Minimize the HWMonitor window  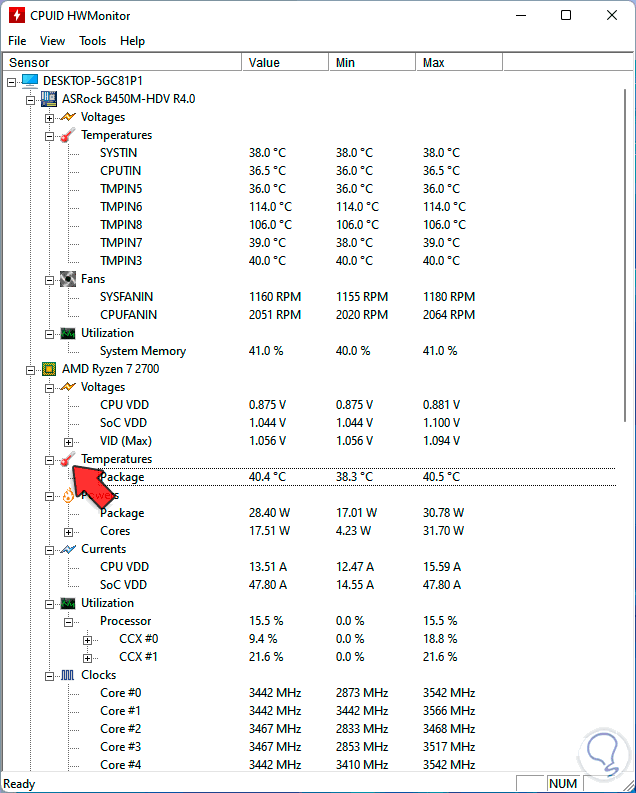(521, 15)
